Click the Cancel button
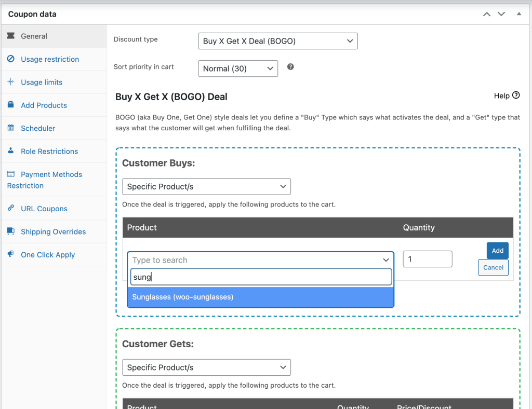The width and height of the screenshot is (532, 409). (x=494, y=267)
